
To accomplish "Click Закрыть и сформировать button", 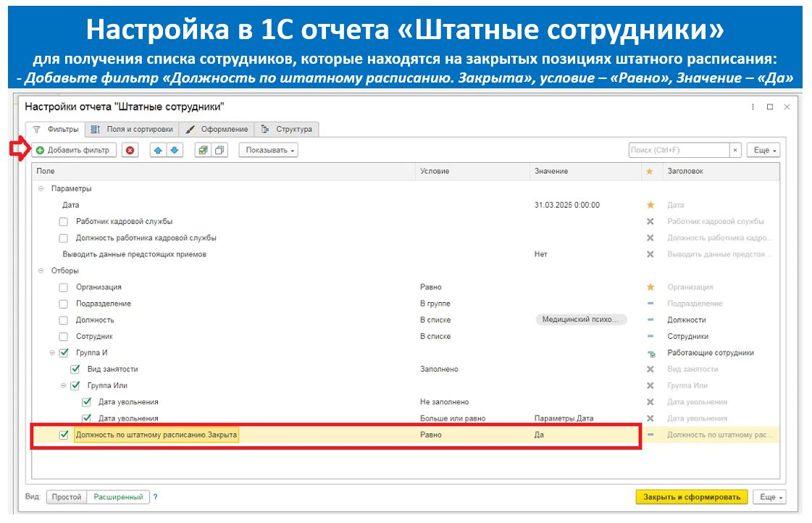I will pyautogui.click(x=692, y=497).
